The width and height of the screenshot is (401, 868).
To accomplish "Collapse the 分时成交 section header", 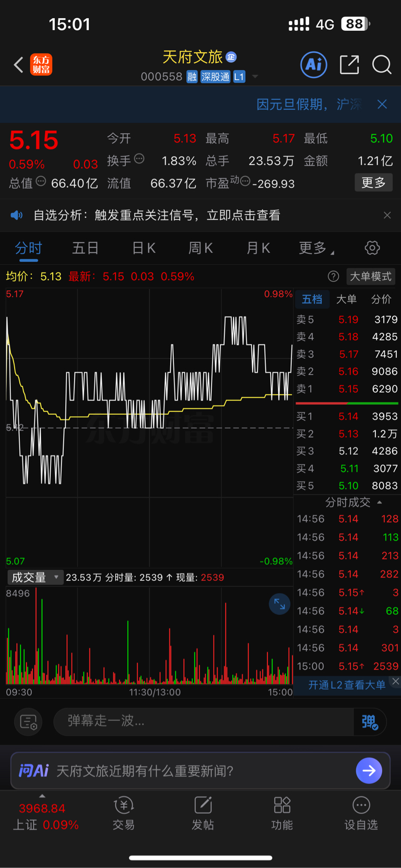I will click(354, 502).
